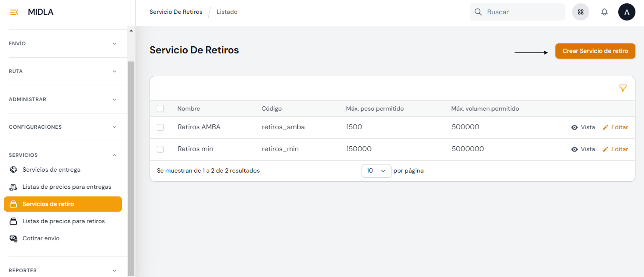Select the Retiros AMBA row checkbox
This screenshot has width=644, height=277.
161,127
